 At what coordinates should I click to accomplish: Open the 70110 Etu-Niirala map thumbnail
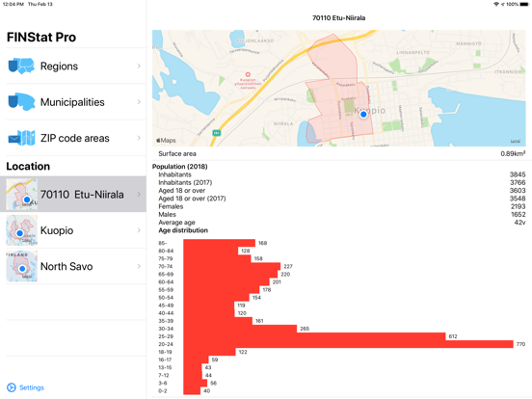(22, 194)
